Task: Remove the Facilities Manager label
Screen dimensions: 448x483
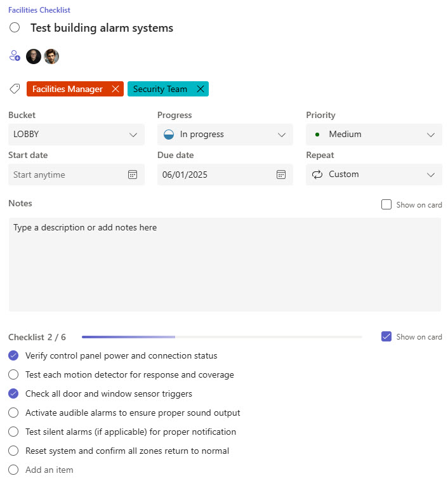Action: coord(115,89)
